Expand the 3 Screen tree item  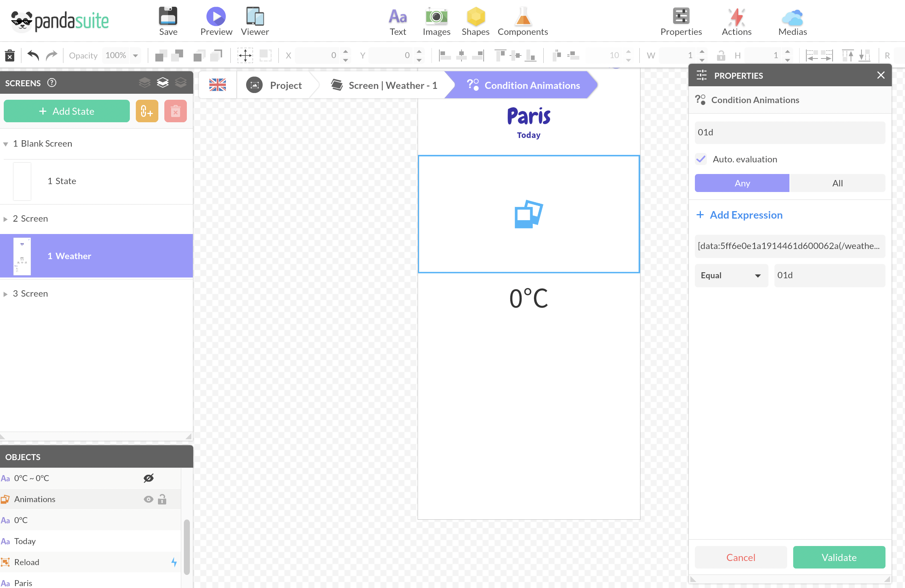[x=5, y=294]
